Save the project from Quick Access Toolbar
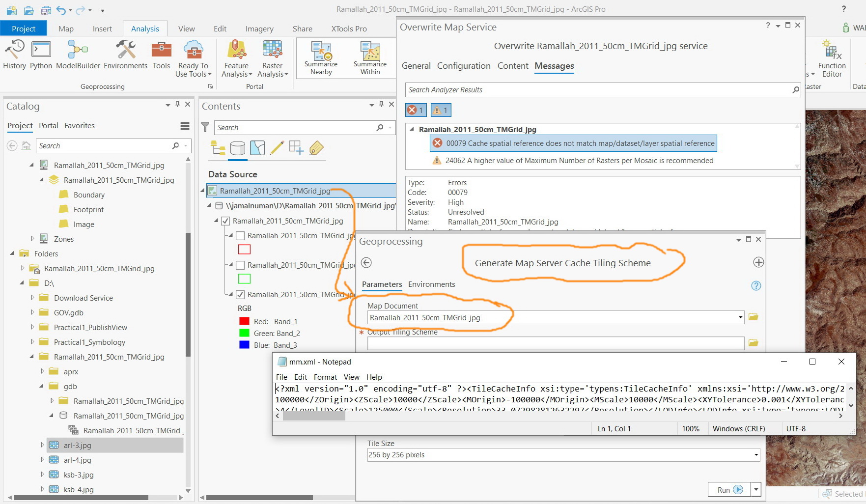 [x=46, y=10]
